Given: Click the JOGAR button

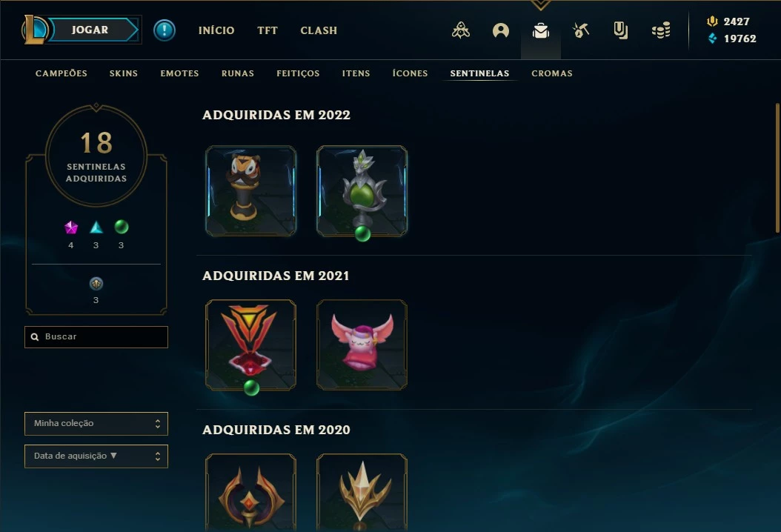Looking at the screenshot, I should 90,30.
